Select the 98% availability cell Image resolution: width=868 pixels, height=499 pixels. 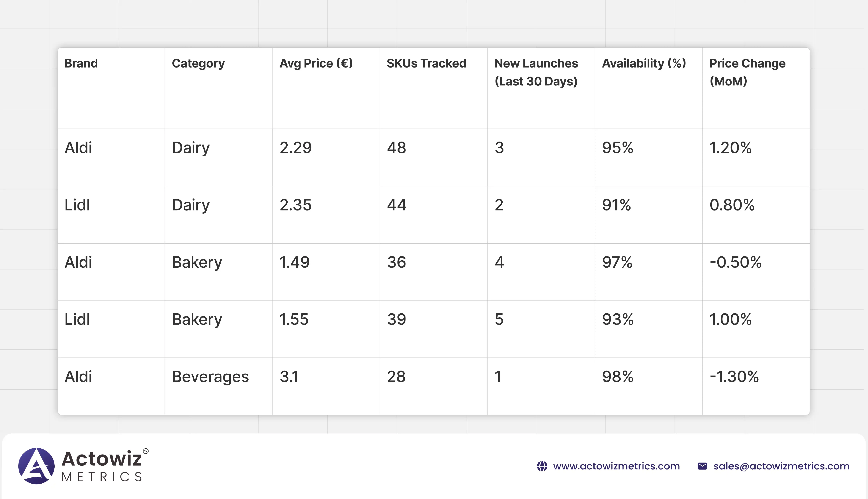(x=617, y=377)
